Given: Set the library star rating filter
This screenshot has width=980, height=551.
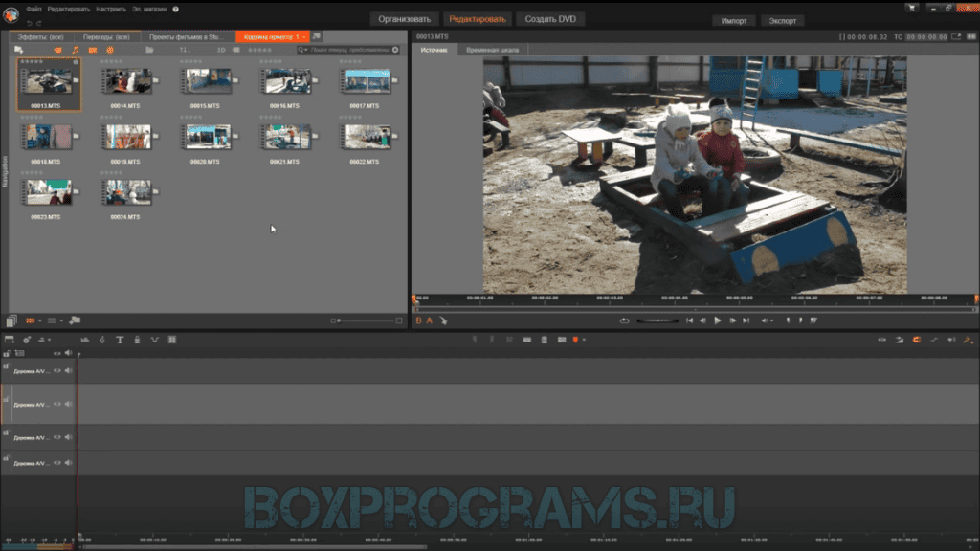Looking at the screenshot, I should [x=260, y=50].
